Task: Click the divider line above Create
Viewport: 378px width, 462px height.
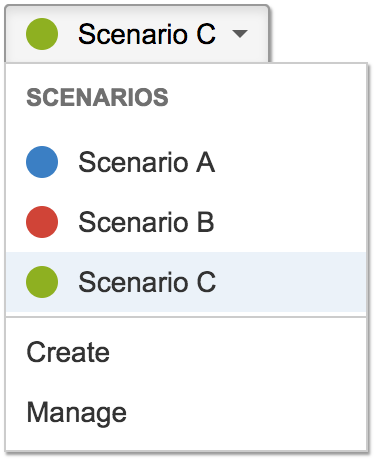Action: (x=186, y=317)
